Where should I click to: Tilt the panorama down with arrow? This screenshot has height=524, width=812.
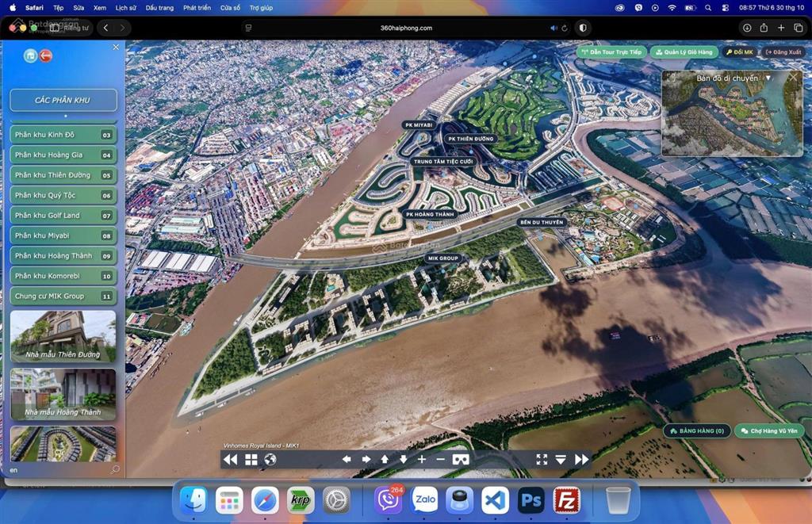point(404,459)
